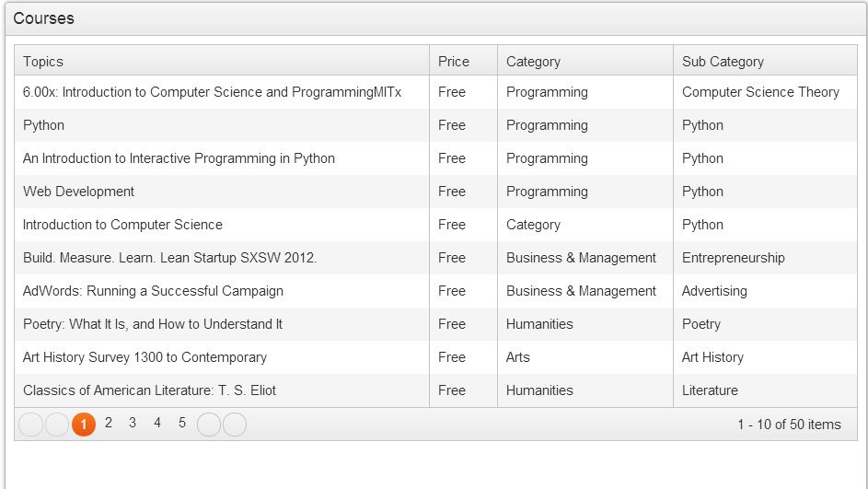
Task: Click Classics of American Literature: T. S. Eliot
Action: point(149,390)
